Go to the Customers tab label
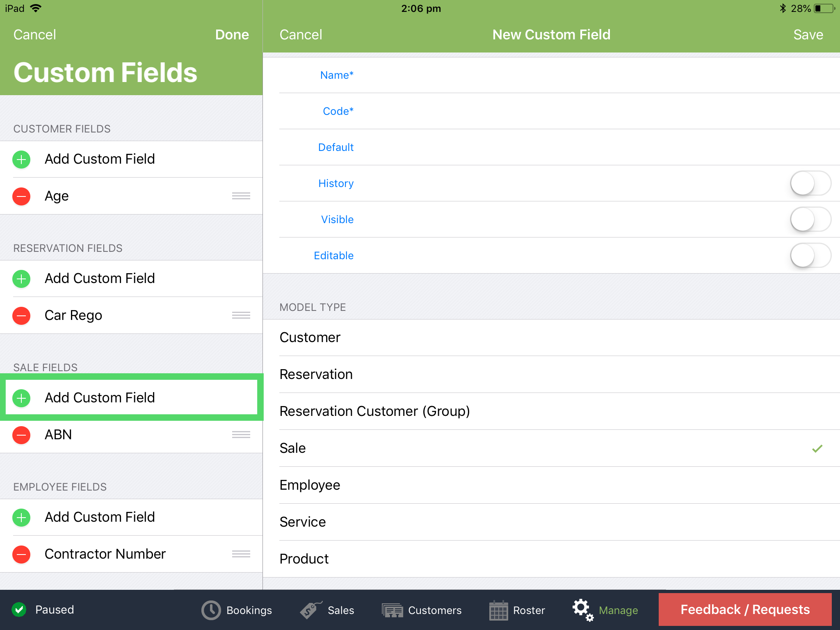The image size is (840, 630). 435,610
